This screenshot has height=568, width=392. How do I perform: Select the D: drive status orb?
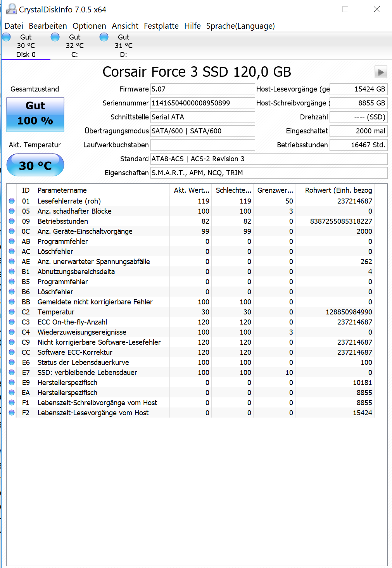click(x=104, y=37)
